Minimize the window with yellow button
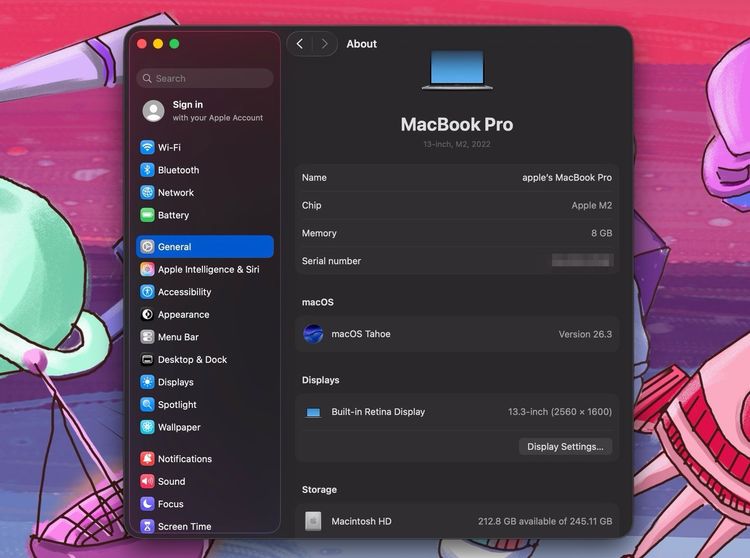Viewport: 750px width, 558px height. tap(158, 44)
